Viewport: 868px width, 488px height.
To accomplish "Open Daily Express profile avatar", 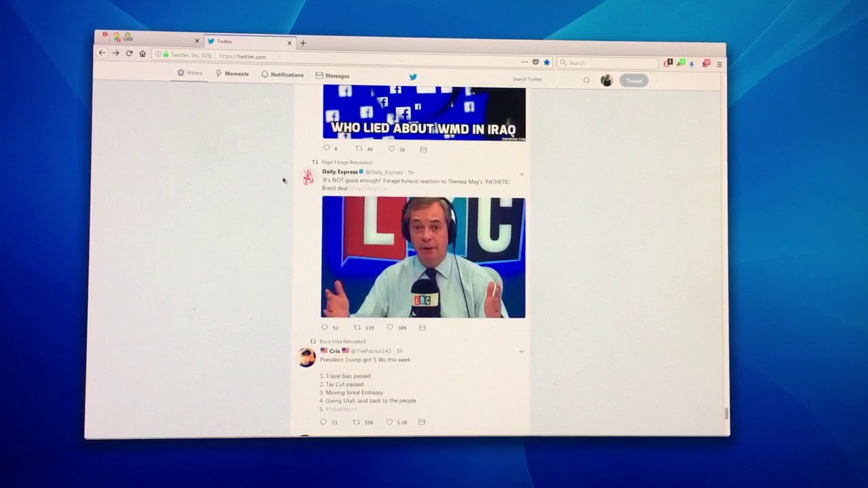I will [x=309, y=178].
